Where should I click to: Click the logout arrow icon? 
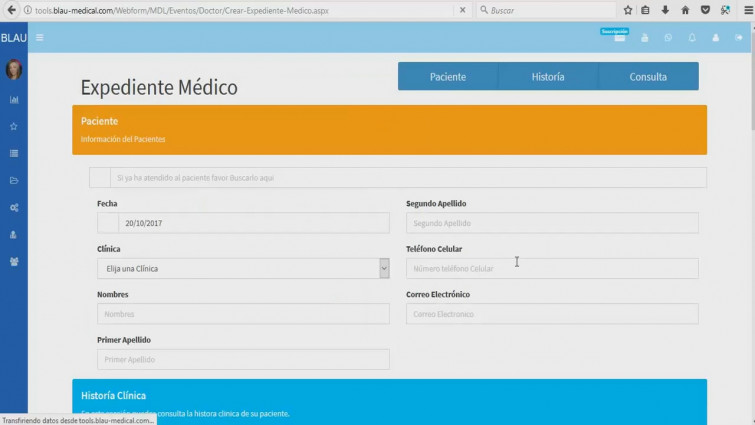pos(739,38)
